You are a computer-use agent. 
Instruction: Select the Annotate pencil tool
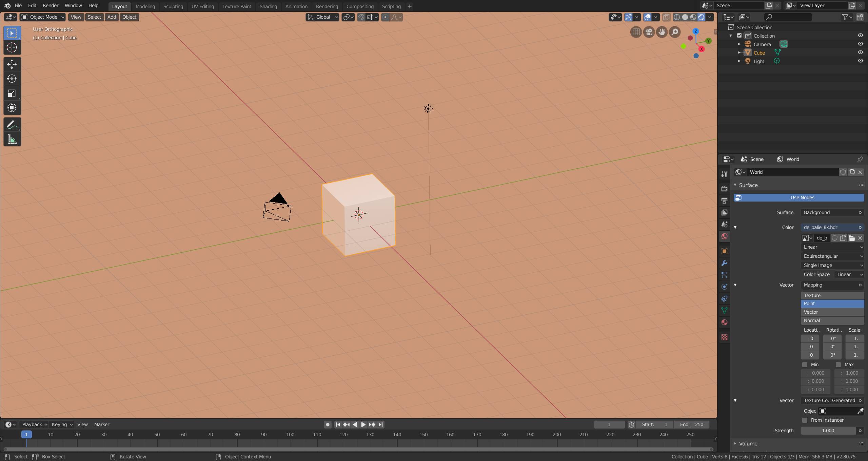click(12, 125)
